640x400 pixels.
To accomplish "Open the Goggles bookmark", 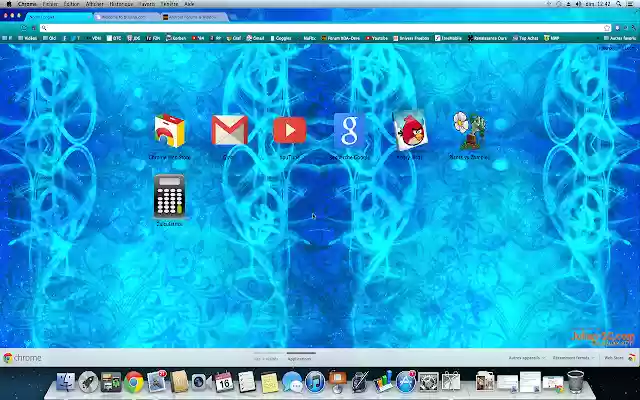I will (281, 38).
